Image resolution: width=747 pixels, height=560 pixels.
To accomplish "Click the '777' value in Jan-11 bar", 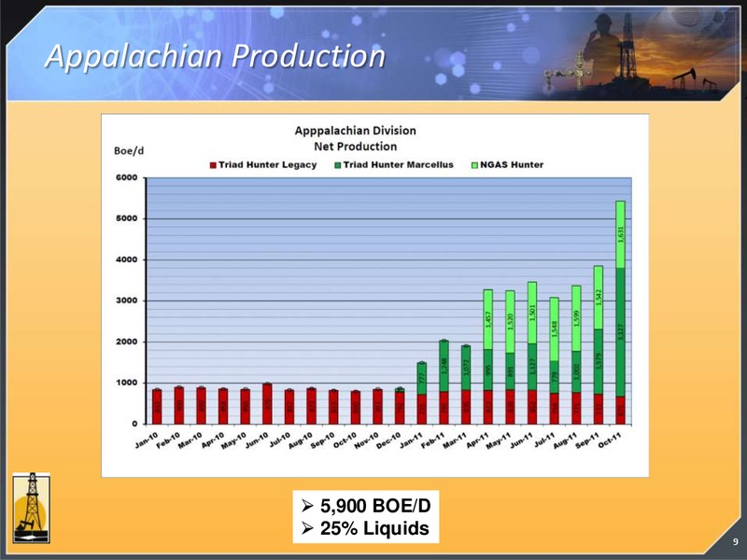I will click(x=422, y=378).
